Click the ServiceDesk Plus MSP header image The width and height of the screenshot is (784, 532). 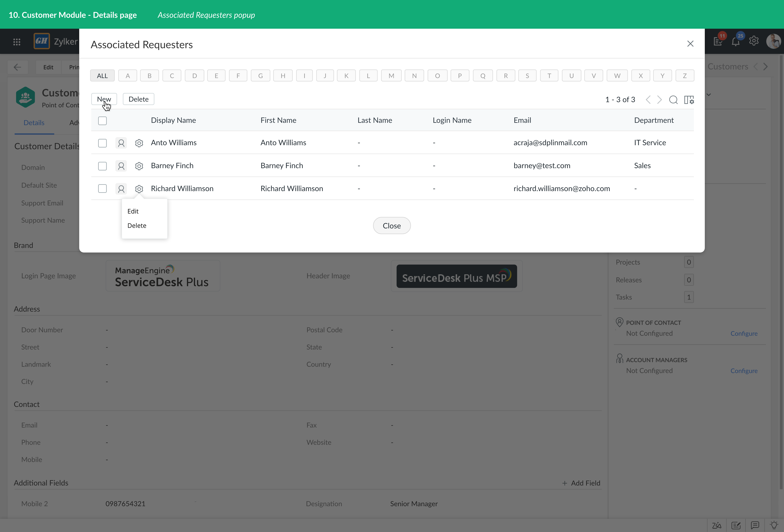point(456,276)
